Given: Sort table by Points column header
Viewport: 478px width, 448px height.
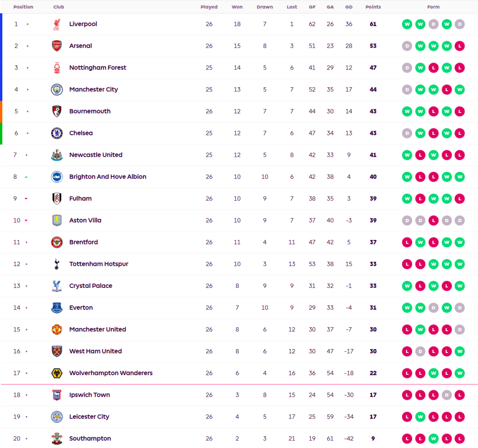Looking at the screenshot, I should 373,7.
